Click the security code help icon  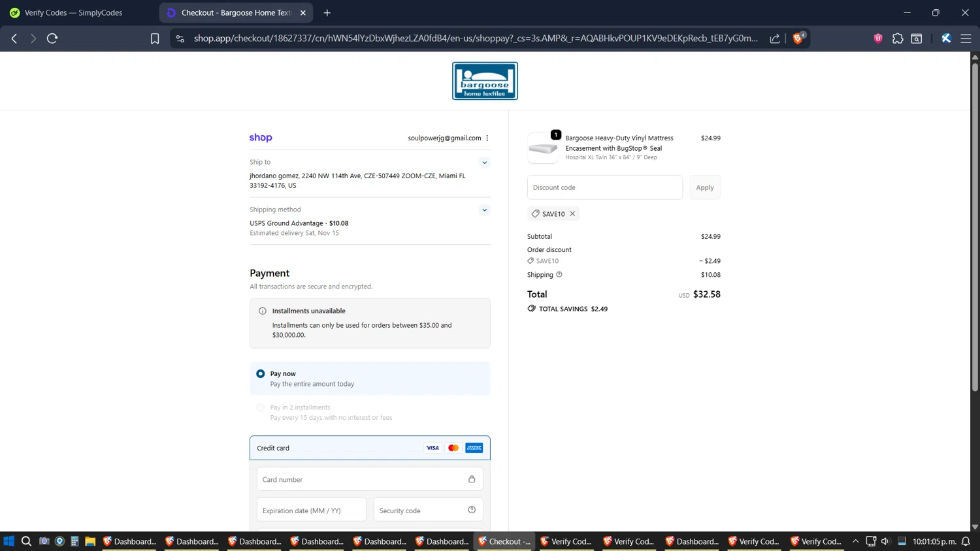click(x=472, y=510)
